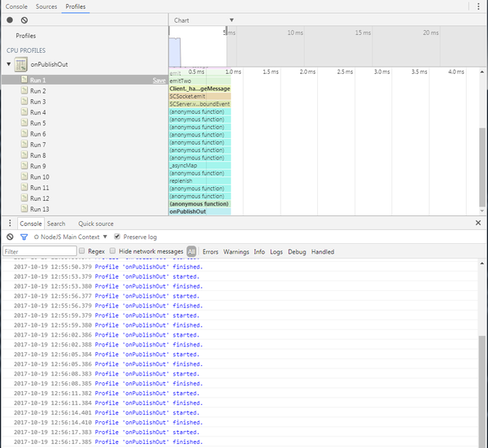Toggle Hide network messages checkbox
The height and width of the screenshot is (448, 488).
[113, 250]
